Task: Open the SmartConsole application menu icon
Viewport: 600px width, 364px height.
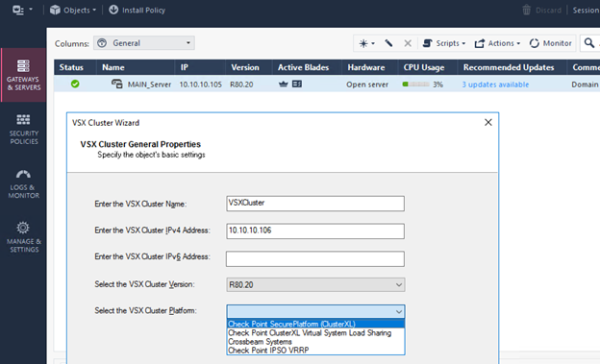Action: (x=22, y=10)
